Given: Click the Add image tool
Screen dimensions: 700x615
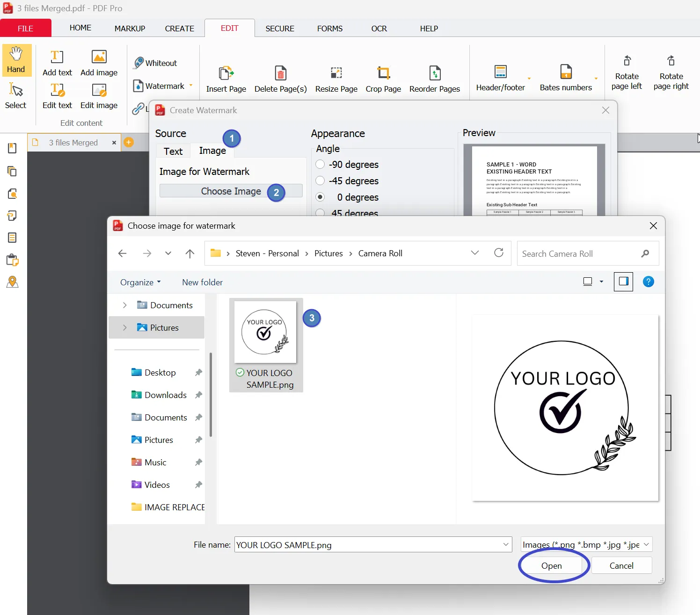Looking at the screenshot, I should (x=99, y=62).
